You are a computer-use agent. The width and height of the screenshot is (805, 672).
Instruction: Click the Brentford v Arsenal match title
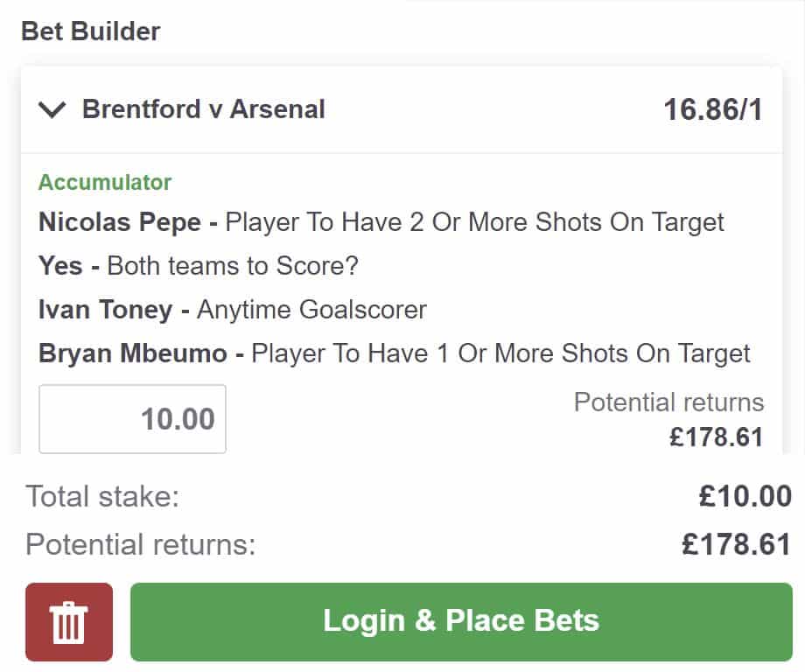pyautogui.click(x=203, y=109)
